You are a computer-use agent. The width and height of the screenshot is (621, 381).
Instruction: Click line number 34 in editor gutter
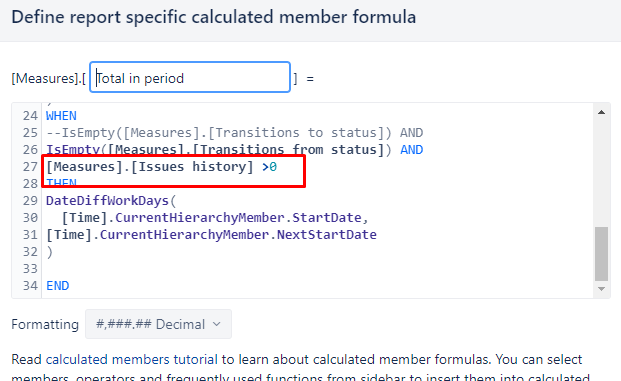30,286
